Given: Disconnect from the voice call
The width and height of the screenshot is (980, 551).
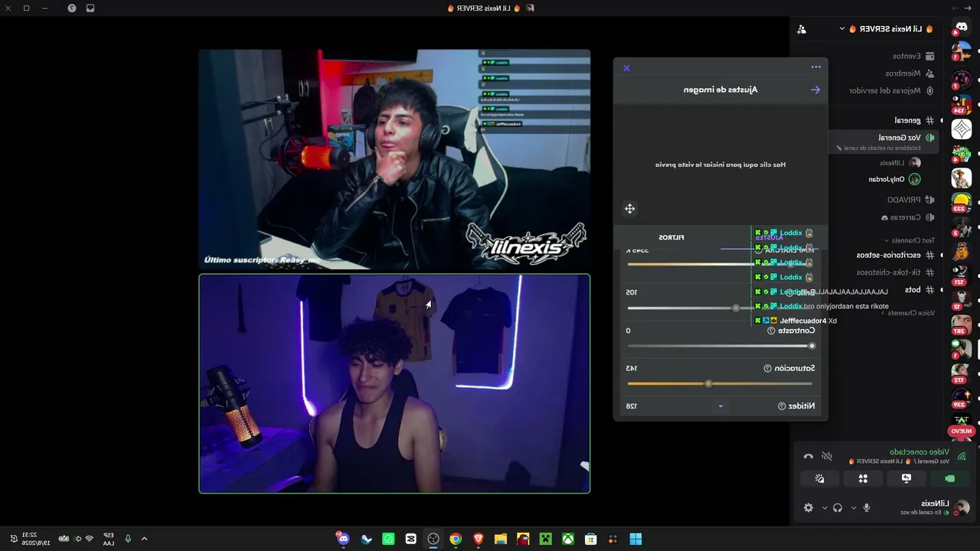Looking at the screenshot, I should click(808, 457).
